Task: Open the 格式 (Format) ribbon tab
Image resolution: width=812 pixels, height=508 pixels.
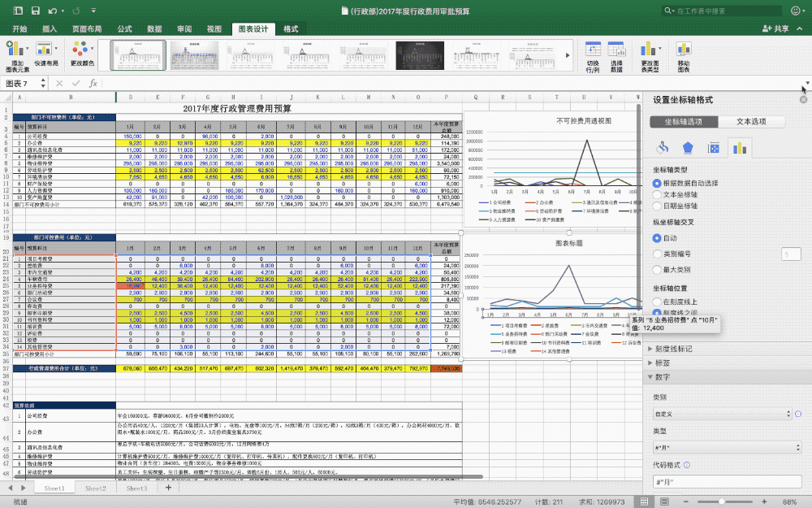Action: pyautogui.click(x=291, y=29)
